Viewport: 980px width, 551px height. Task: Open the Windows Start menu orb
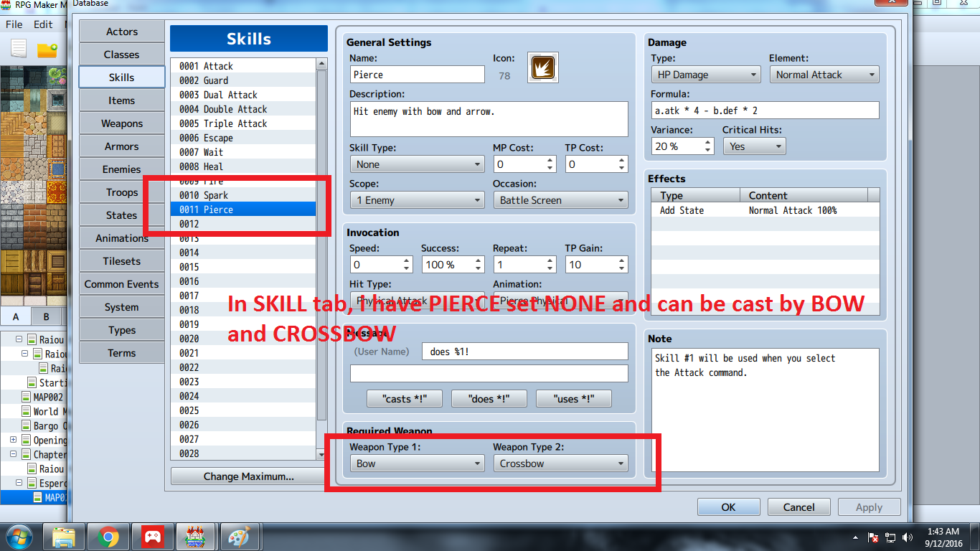[19, 536]
